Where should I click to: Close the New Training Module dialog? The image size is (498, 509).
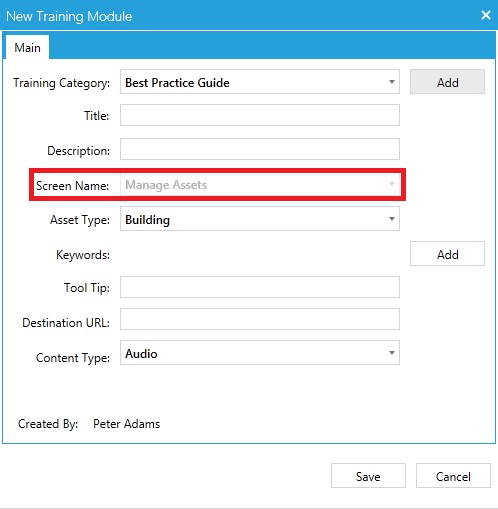[486, 15]
